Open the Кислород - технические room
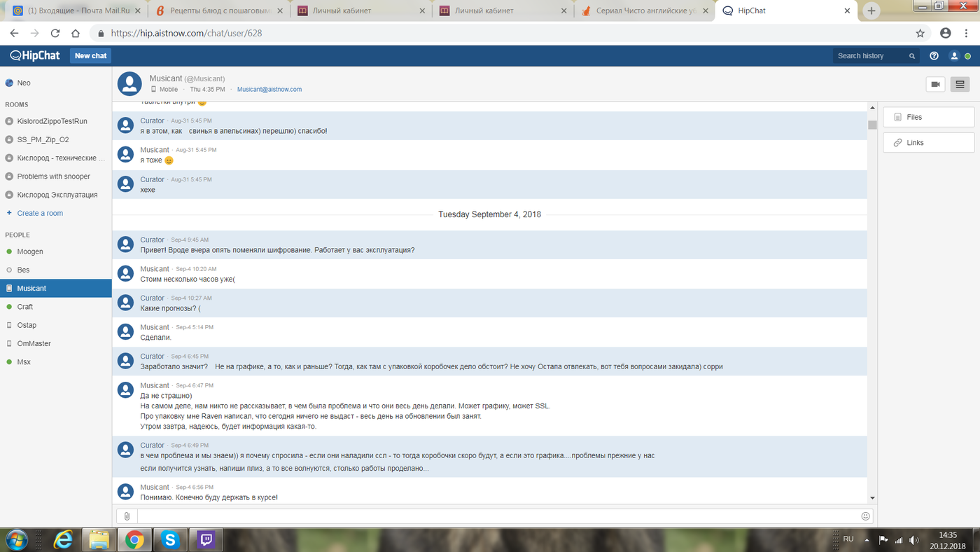This screenshot has height=552, width=980. (x=56, y=158)
